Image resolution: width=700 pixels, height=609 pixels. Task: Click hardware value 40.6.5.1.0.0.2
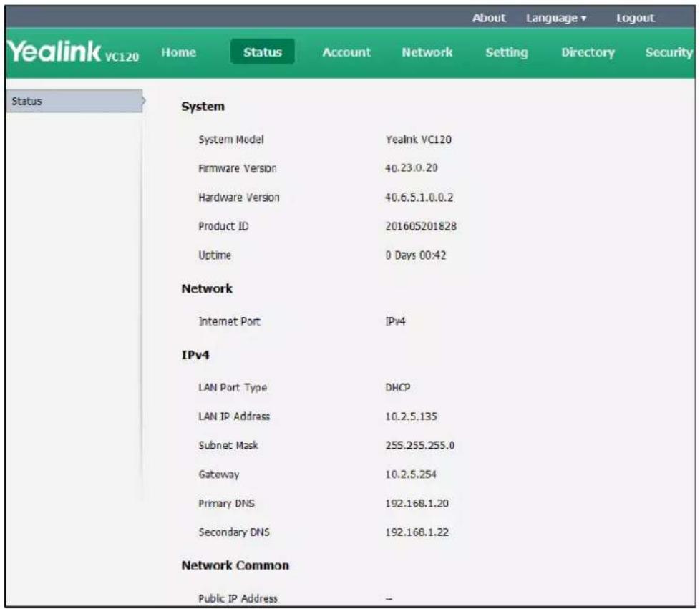419,198
